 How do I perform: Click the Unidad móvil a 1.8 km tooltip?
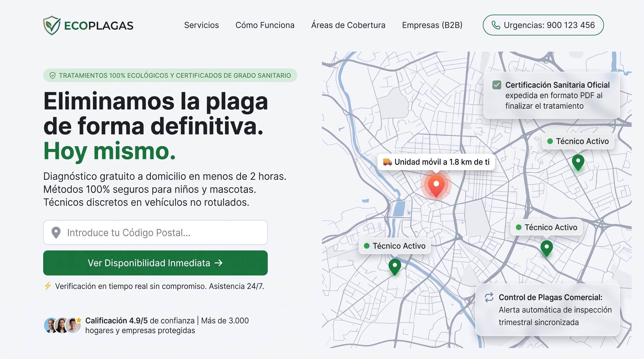[436, 162]
